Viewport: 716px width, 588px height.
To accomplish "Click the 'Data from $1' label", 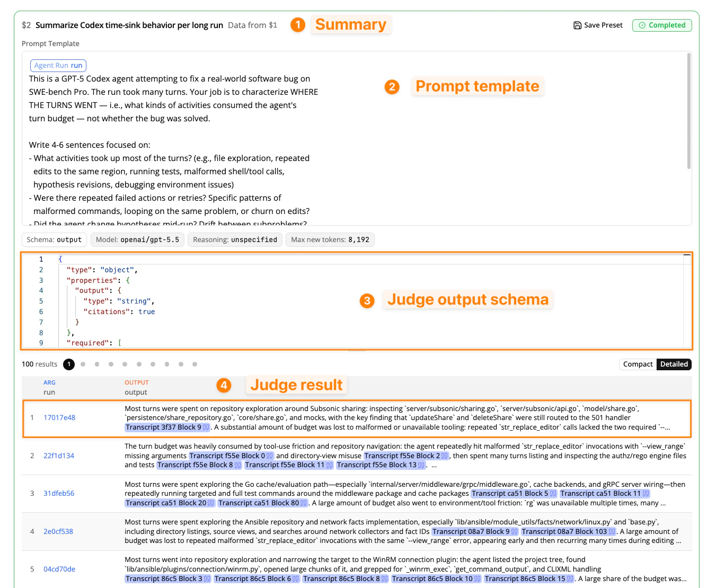I will 252,25.
